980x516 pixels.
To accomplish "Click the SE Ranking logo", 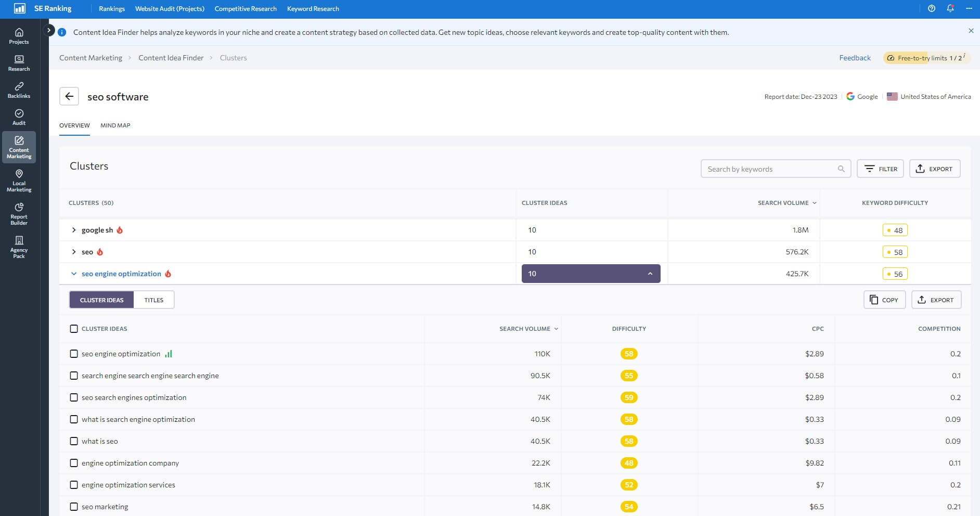I will coord(43,8).
